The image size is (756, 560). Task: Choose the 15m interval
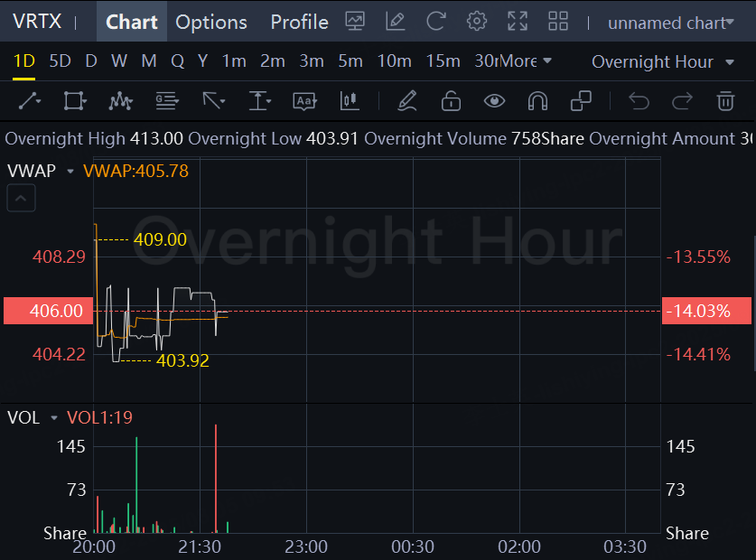pyautogui.click(x=443, y=61)
